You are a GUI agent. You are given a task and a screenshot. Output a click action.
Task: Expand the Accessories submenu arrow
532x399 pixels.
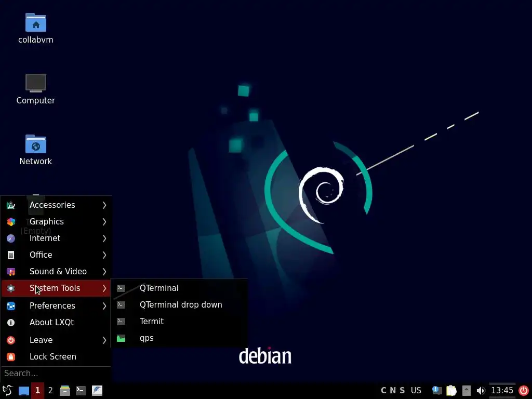(x=104, y=205)
